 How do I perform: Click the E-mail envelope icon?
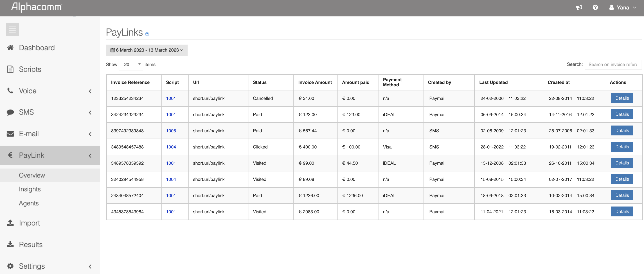click(10, 134)
